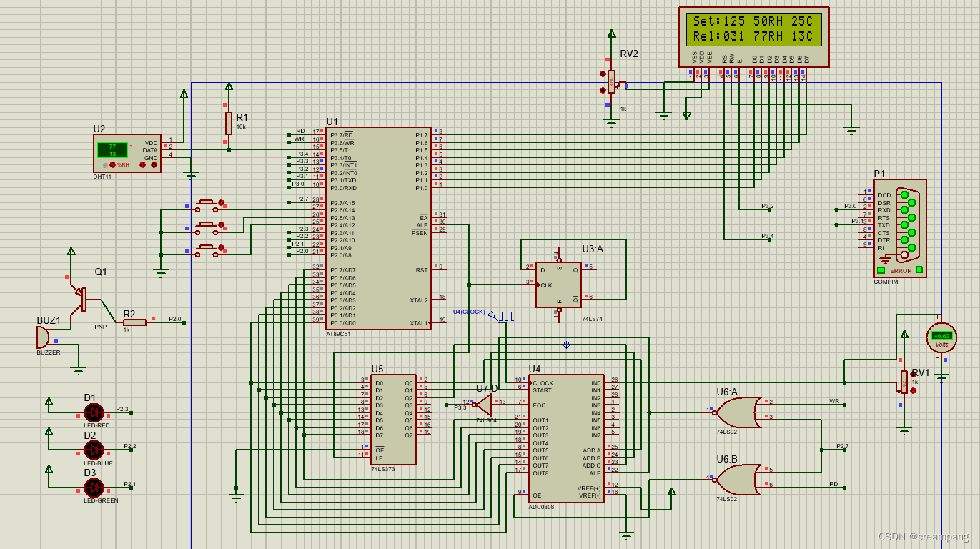Select the AT89C51 microcontroller U1
Image resolution: width=980 pixels, height=549 pixels.
[378, 228]
